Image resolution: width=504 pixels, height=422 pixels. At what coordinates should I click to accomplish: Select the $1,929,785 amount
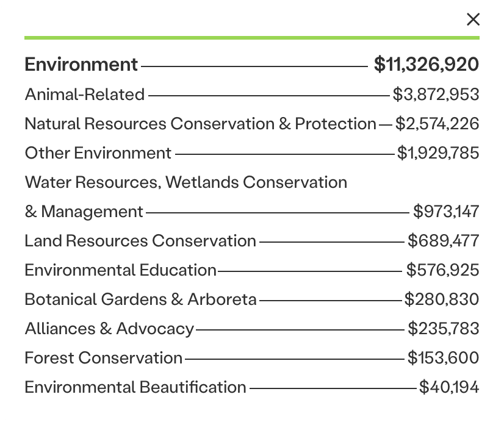click(x=438, y=153)
